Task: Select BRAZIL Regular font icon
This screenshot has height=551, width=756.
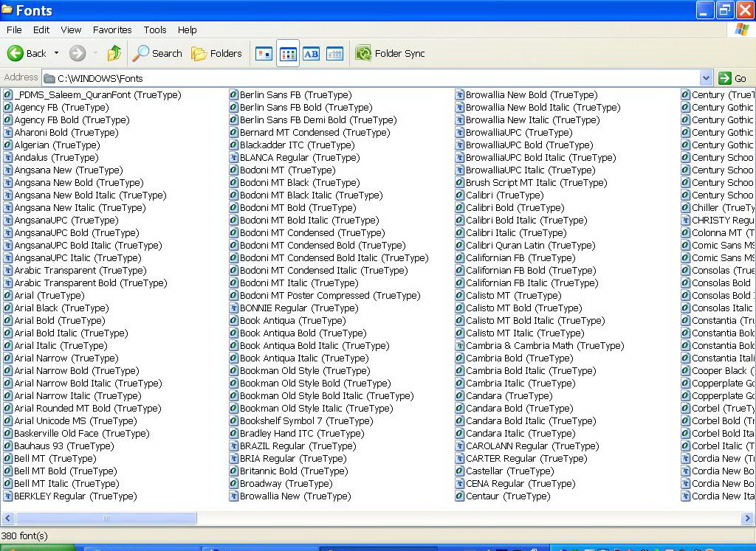Action: point(233,446)
